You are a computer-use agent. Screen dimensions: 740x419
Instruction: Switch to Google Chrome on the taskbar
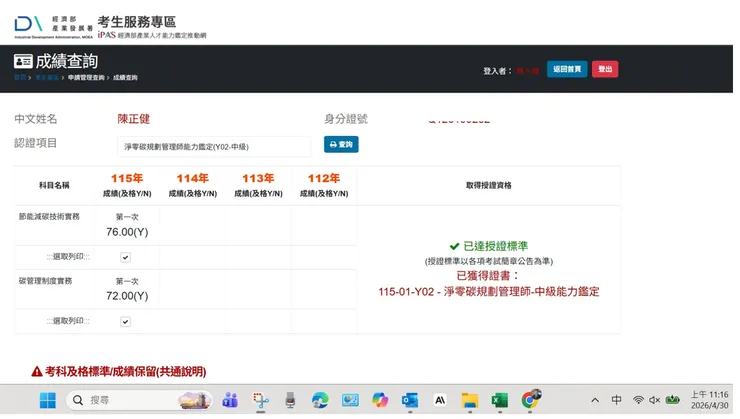pyautogui.click(x=530, y=399)
